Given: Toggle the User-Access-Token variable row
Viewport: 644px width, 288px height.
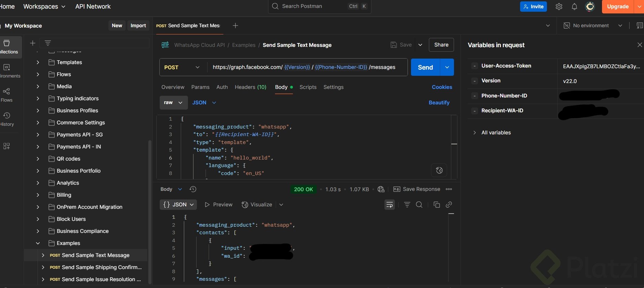Looking at the screenshot, I should [x=475, y=66].
